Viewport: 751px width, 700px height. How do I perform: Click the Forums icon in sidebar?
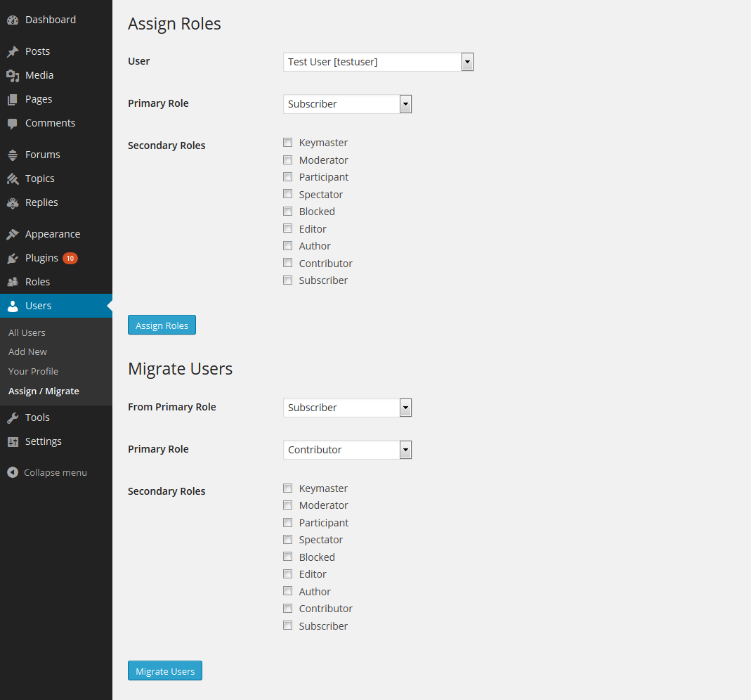pos(13,155)
